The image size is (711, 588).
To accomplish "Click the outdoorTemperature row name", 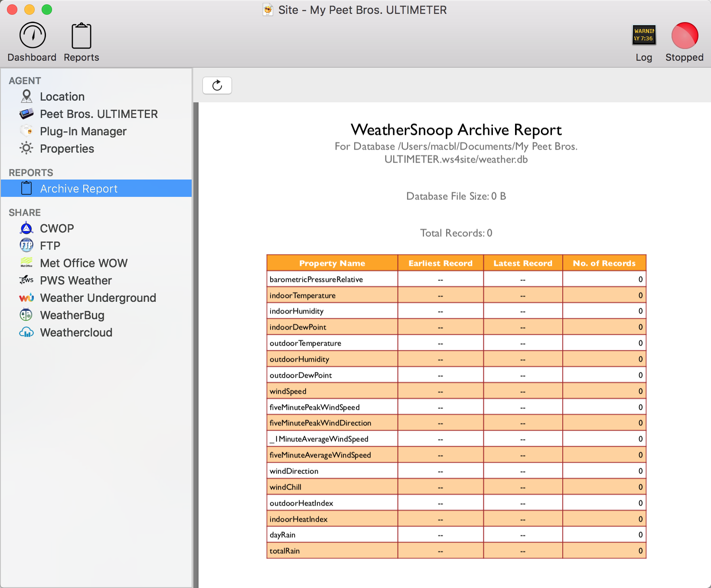I will click(x=305, y=343).
